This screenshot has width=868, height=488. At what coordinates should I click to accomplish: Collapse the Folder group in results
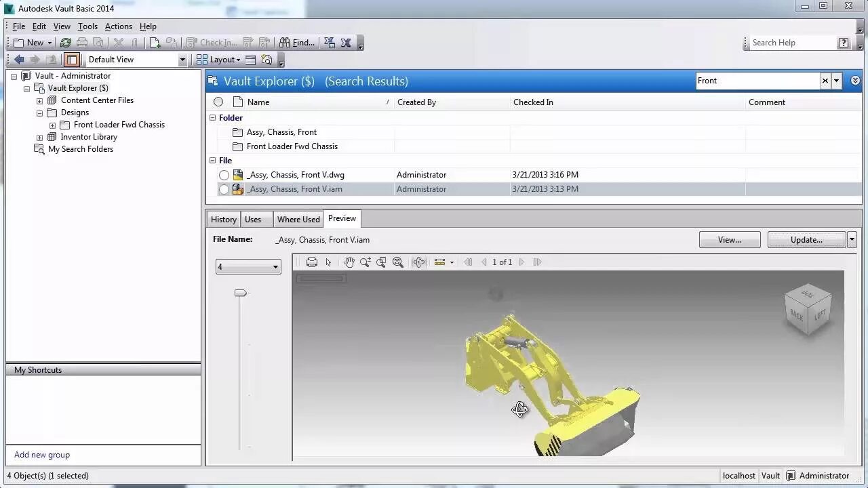coord(212,118)
